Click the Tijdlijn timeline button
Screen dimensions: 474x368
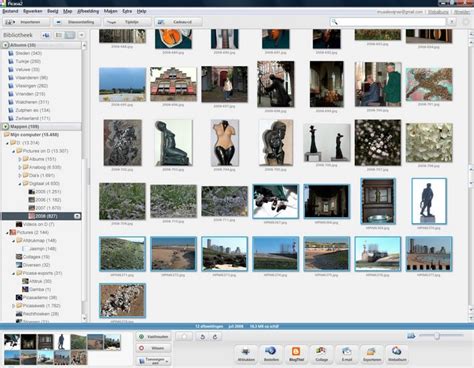[x=127, y=22]
